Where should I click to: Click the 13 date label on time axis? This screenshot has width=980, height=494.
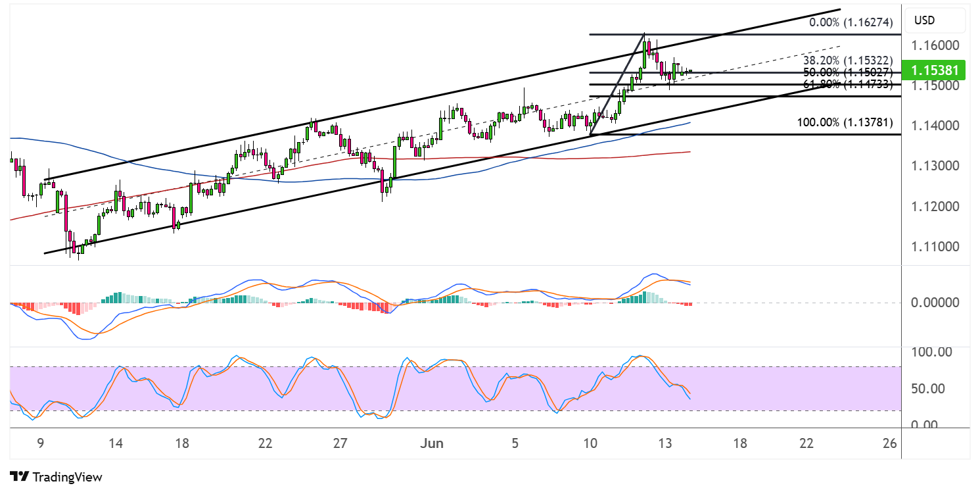pyautogui.click(x=665, y=443)
